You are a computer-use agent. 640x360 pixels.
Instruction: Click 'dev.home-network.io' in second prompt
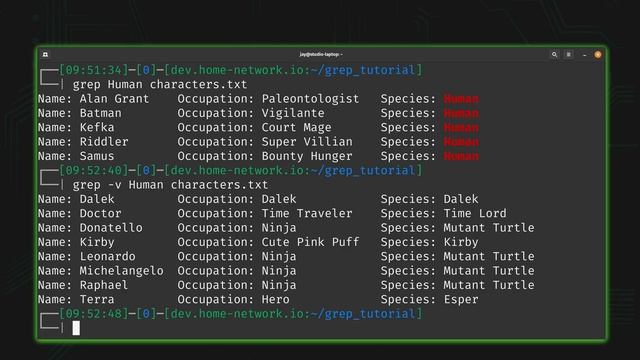click(237, 170)
